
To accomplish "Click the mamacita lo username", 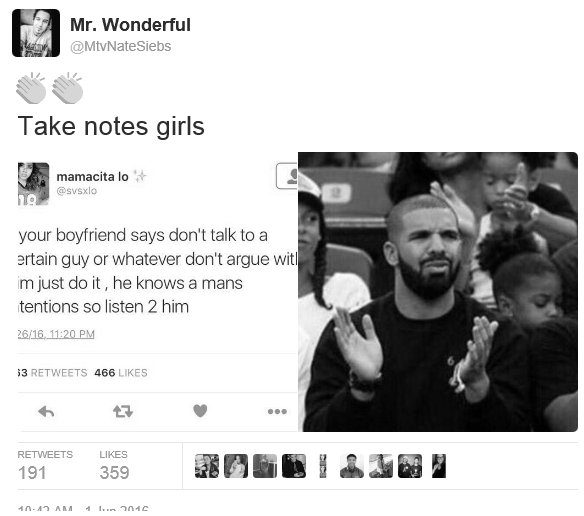I will point(92,177).
